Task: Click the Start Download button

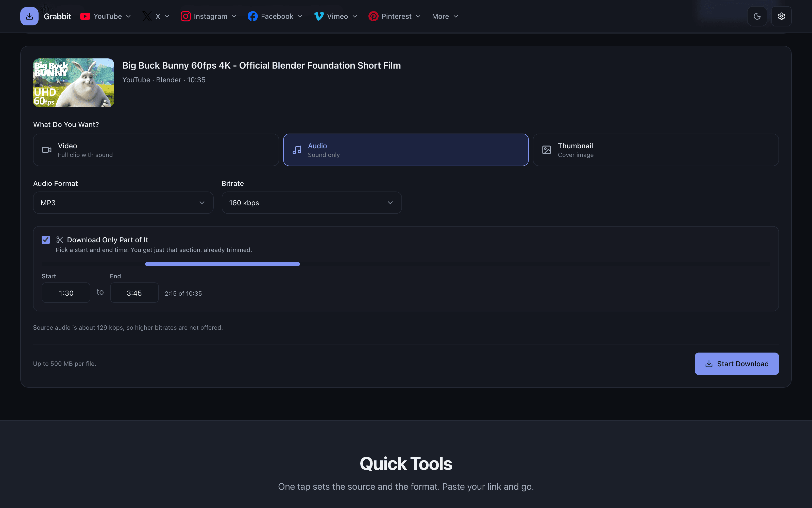Action: click(736, 363)
